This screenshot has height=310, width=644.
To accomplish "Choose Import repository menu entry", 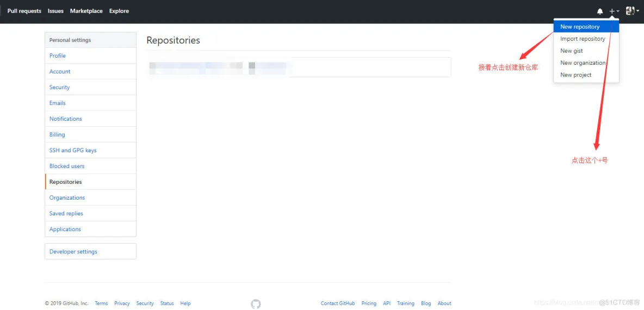I will pos(583,39).
